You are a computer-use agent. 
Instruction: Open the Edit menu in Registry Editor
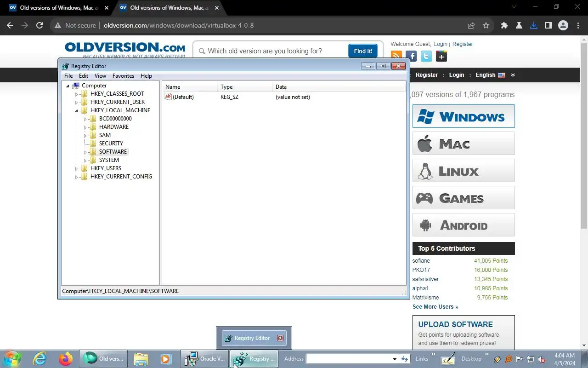(84, 76)
